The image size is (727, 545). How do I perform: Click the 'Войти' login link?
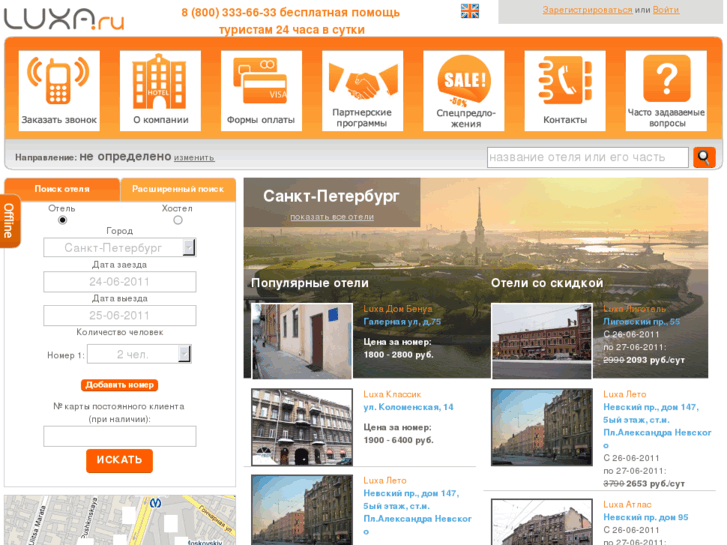click(x=666, y=10)
